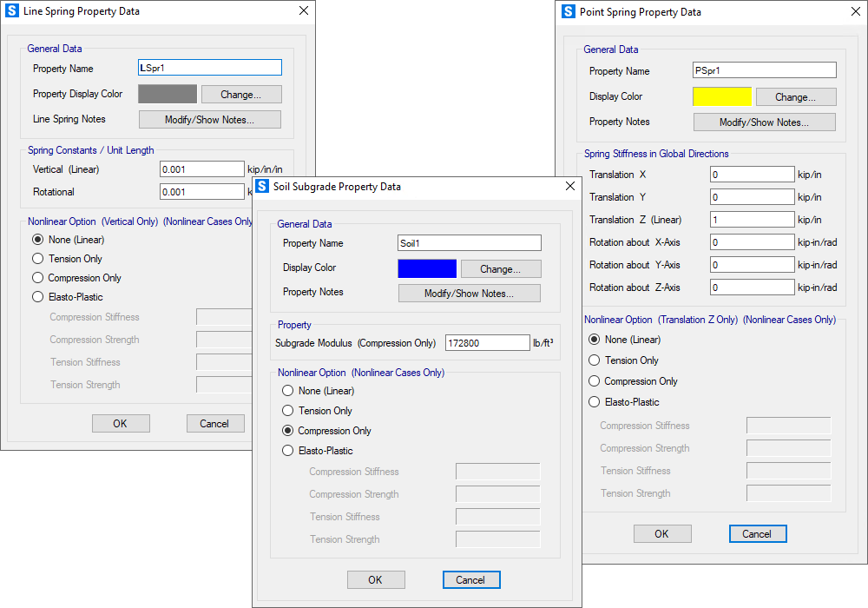Image resolution: width=868 pixels, height=608 pixels.
Task: Click Cancel in the Point Spring dialog
Action: click(757, 534)
